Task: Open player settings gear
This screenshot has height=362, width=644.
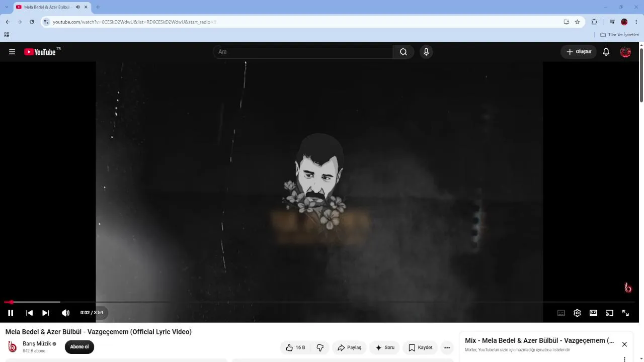Action: 577,313
